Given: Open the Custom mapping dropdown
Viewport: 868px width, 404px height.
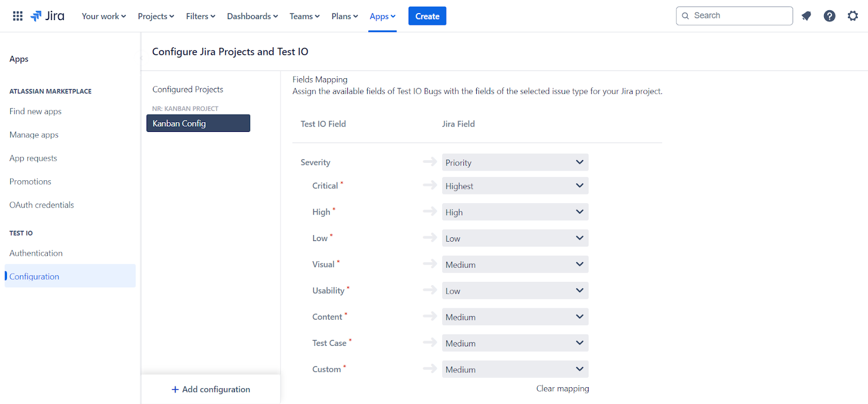Looking at the screenshot, I should point(515,369).
